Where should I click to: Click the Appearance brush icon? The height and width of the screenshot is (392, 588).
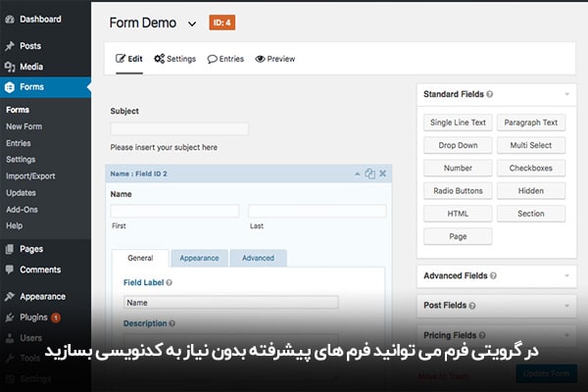tap(10, 296)
